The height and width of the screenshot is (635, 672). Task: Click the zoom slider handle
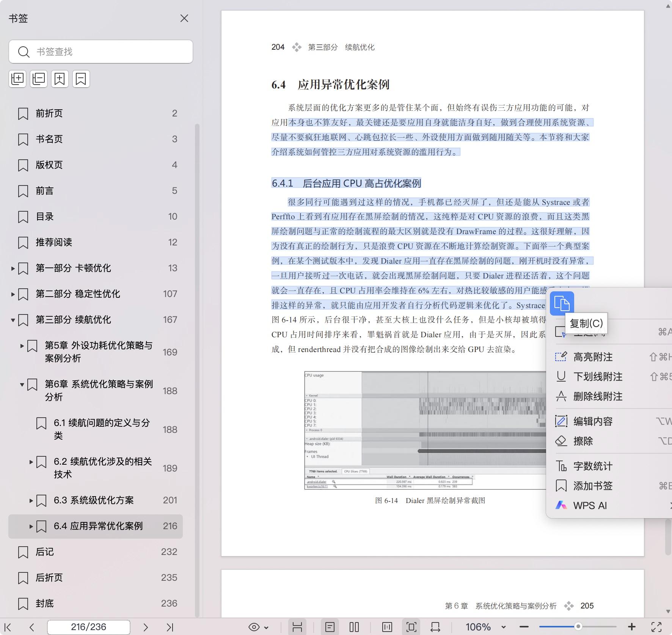[x=578, y=627]
